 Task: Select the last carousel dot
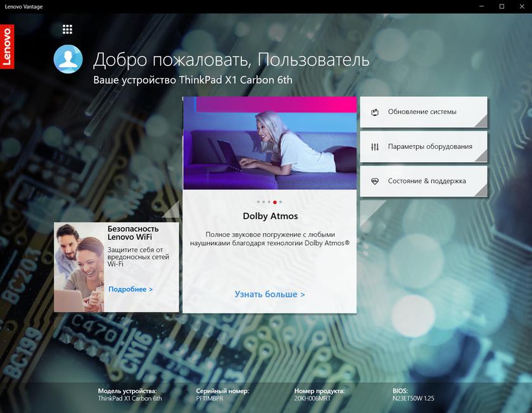280,202
